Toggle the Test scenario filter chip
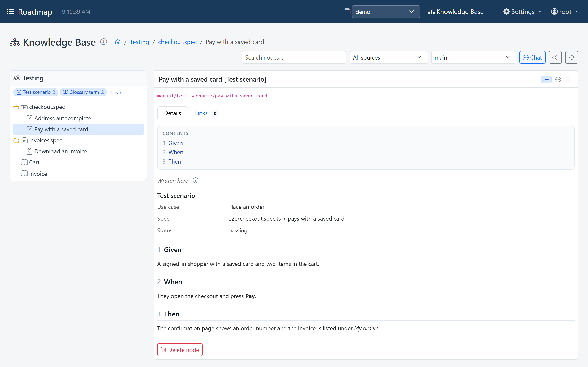Screen dimensions: 588x367 pyautogui.click(x=36, y=92)
